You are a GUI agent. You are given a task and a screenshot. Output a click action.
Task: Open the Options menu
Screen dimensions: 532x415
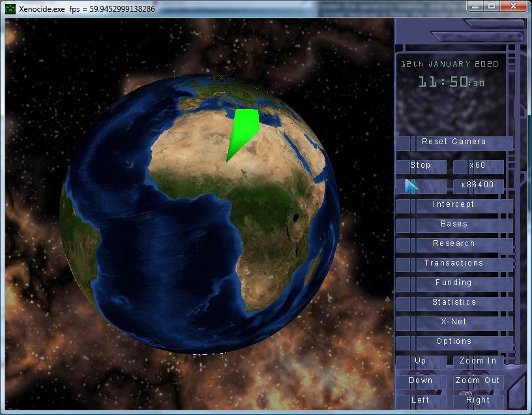(454, 342)
